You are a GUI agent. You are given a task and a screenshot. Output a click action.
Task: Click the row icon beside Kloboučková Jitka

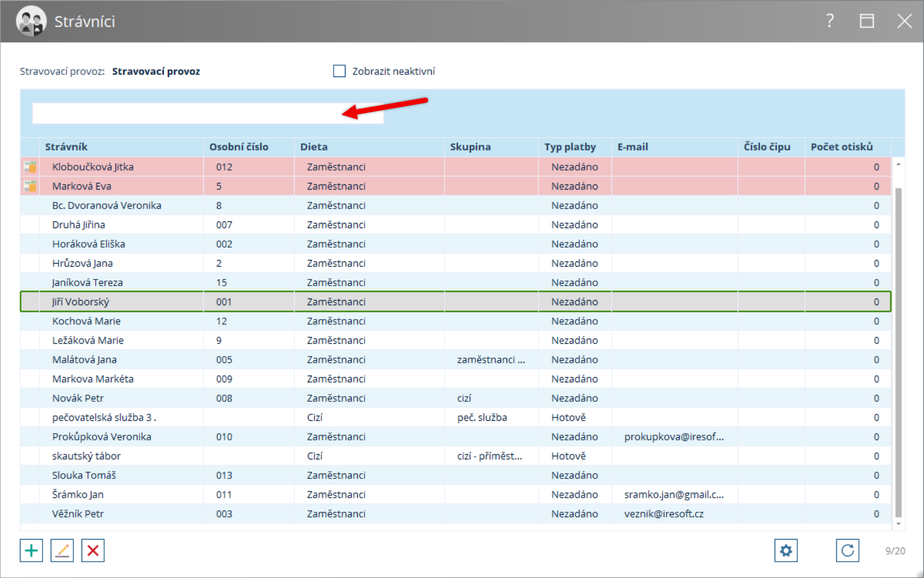pyautogui.click(x=30, y=166)
